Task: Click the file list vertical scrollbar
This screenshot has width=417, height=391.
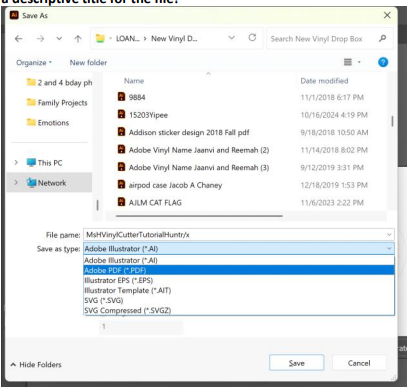Action: point(392,121)
